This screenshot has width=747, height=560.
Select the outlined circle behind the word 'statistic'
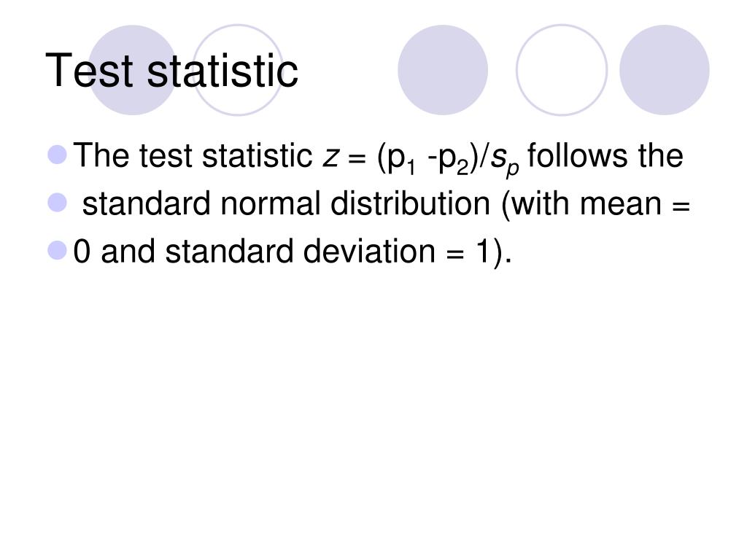tap(238, 70)
